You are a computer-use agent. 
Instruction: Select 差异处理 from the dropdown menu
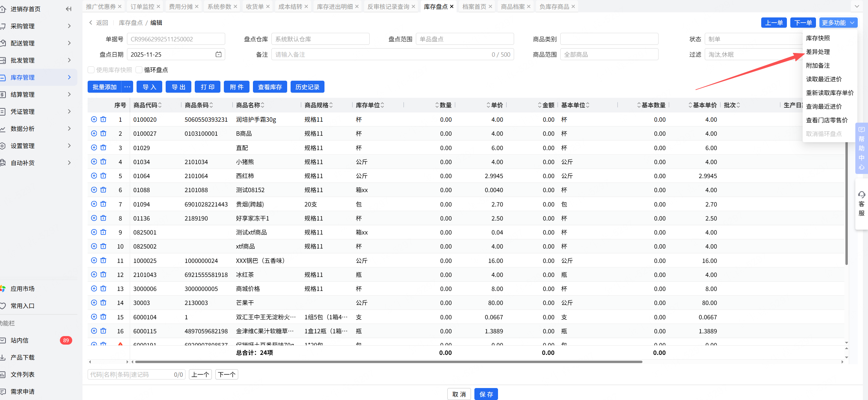click(818, 52)
